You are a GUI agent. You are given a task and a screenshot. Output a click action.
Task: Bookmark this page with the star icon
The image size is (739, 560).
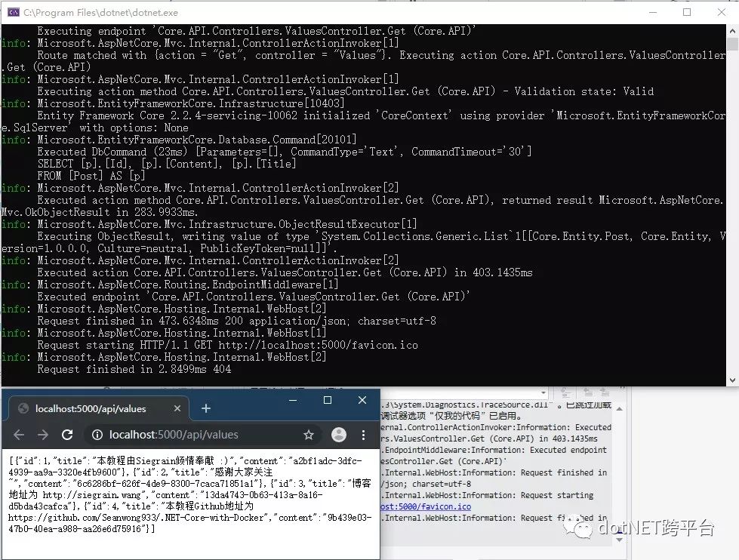pyautogui.click(x=309, y=435)
